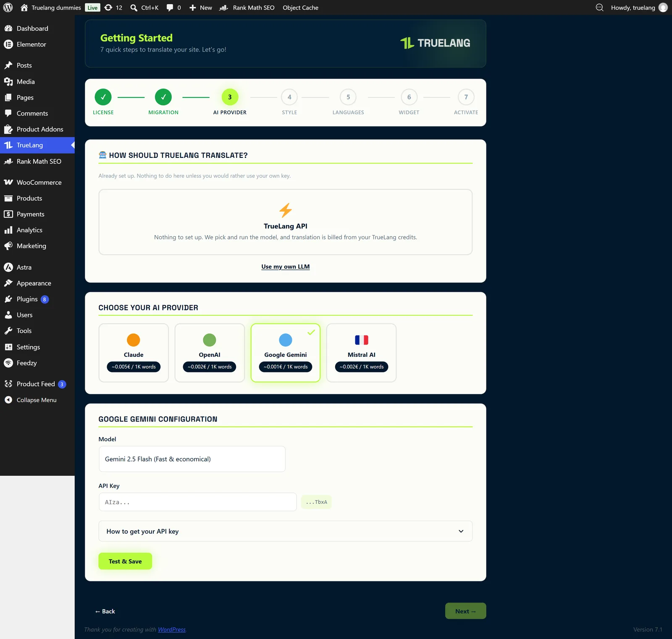This screenshot has height=639, width=672.
Task: Go to step 2 Migration
Action: point(163,102)
